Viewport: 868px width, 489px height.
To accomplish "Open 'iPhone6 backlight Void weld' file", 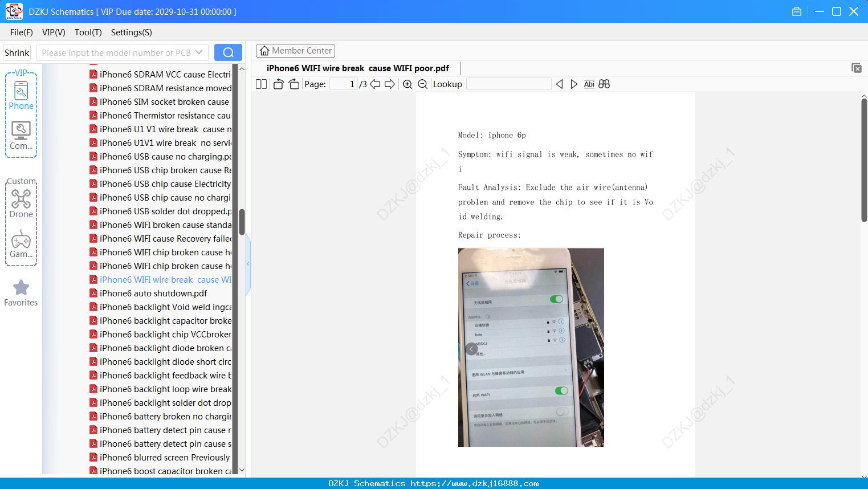I will 166,307.
